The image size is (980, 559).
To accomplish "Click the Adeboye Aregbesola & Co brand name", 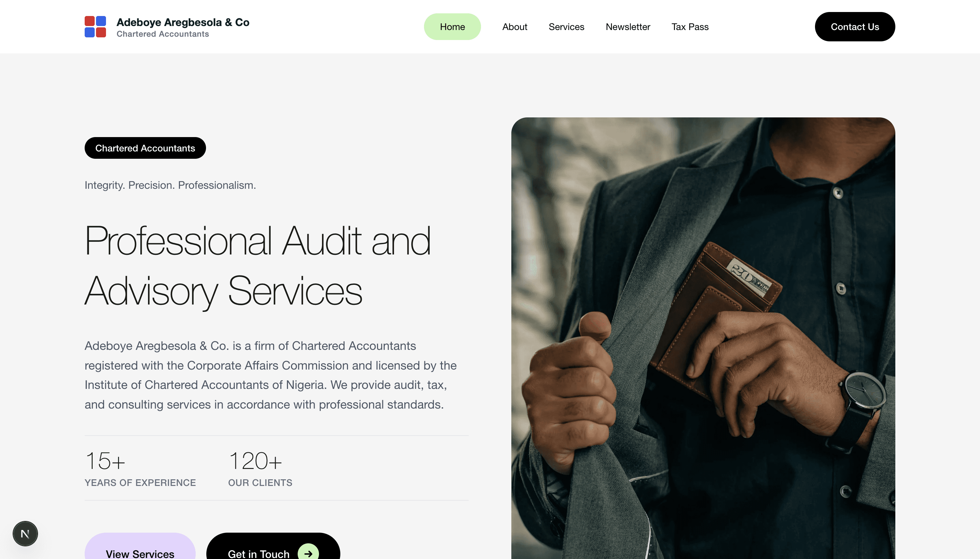I will tap(183, 22).
